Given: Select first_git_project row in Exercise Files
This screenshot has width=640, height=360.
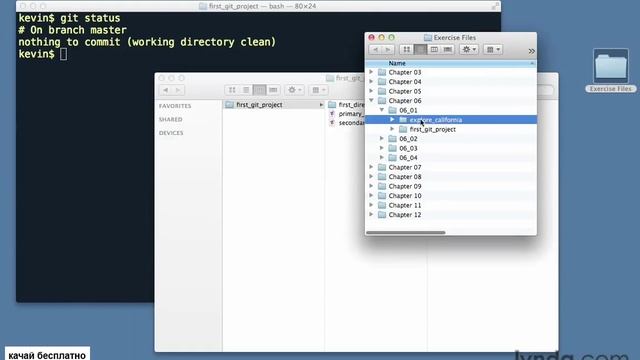Looking at the screenshot, I should [451, 129].
